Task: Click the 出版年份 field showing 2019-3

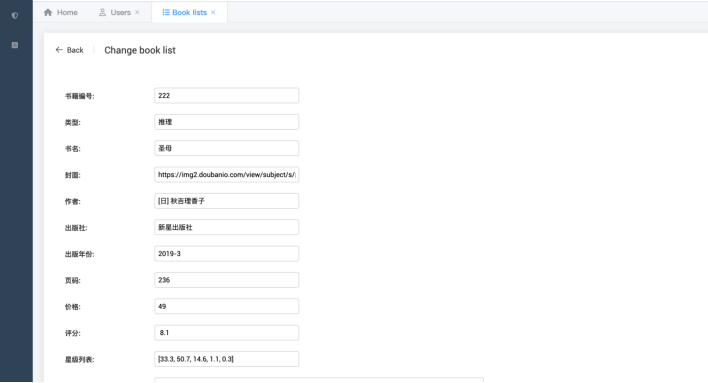Action: click(227, 253)
